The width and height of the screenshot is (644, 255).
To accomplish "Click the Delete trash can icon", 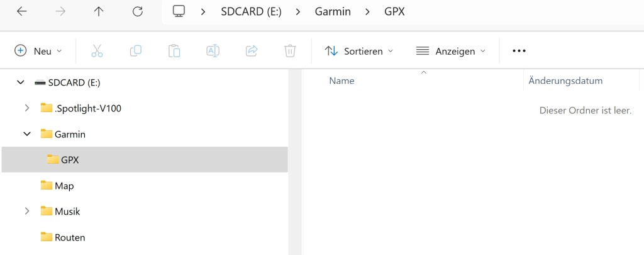I will pyautogui.click(x=290, y=51).
